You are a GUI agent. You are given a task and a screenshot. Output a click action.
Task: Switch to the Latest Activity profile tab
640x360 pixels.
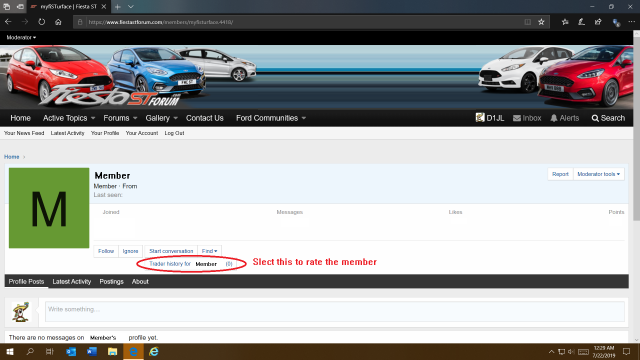(71, 282)
